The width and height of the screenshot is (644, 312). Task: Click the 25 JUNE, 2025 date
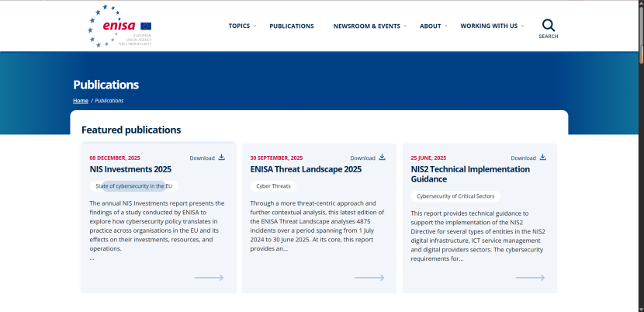(428, 158)
